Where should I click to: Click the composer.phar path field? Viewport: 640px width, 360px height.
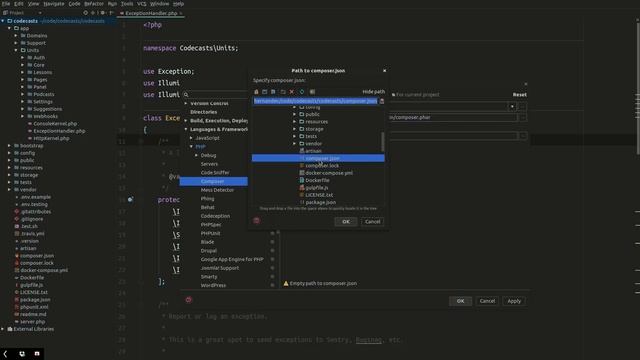(x=453, y=118)
